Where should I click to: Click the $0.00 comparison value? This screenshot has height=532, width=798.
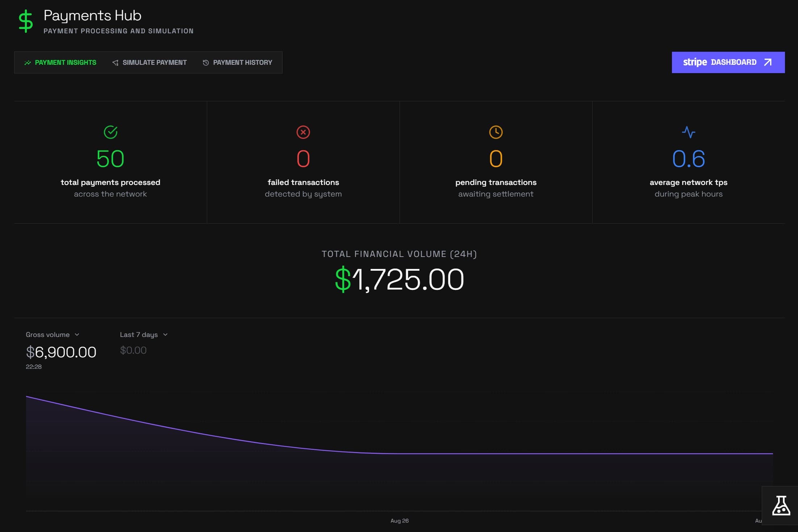(x=133, y=350)
